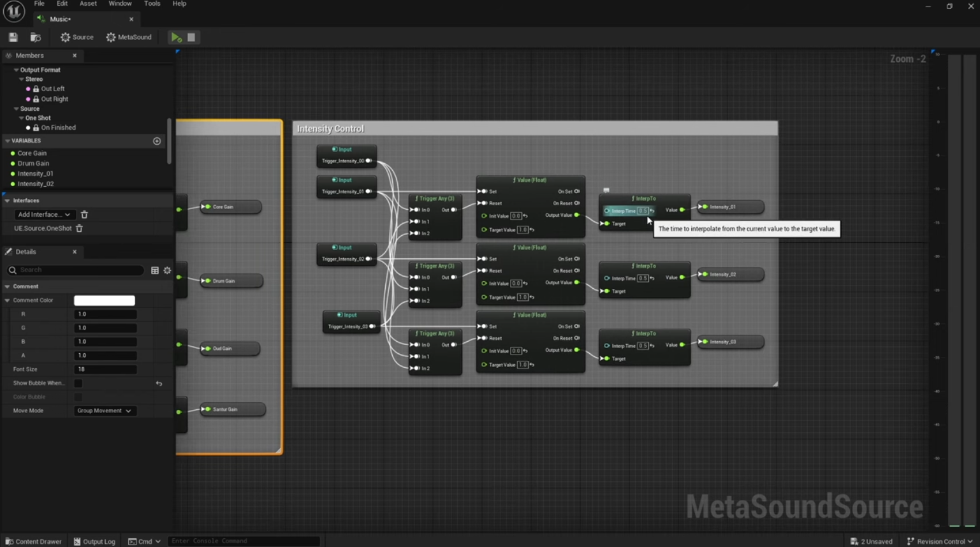Open the Add Interface dropdown
This screenshot has height=547, width=980.
click(x=43, y=215)
